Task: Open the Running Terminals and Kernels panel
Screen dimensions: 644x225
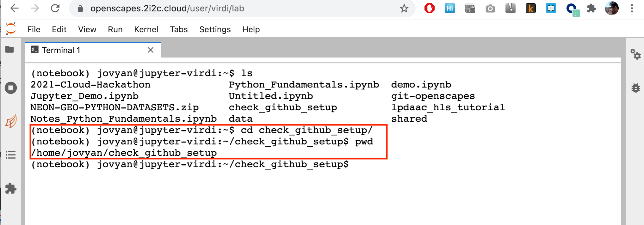Action: [x=10, y=88]
